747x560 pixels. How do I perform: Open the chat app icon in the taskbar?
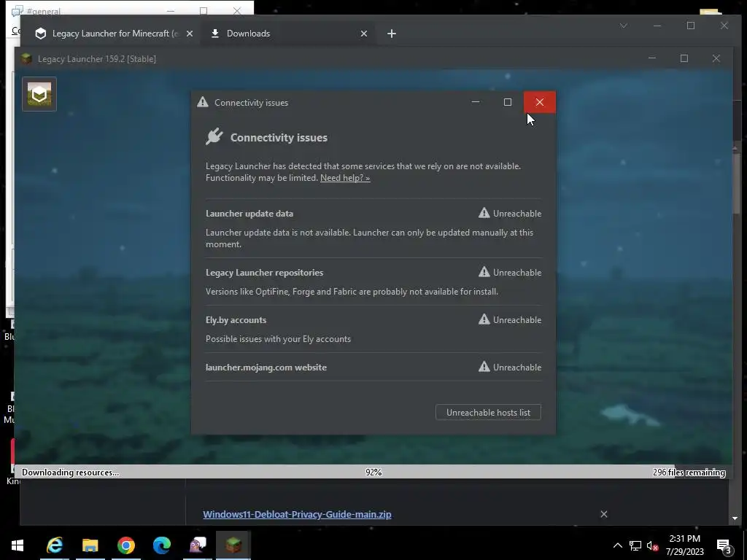click(198, 545)
